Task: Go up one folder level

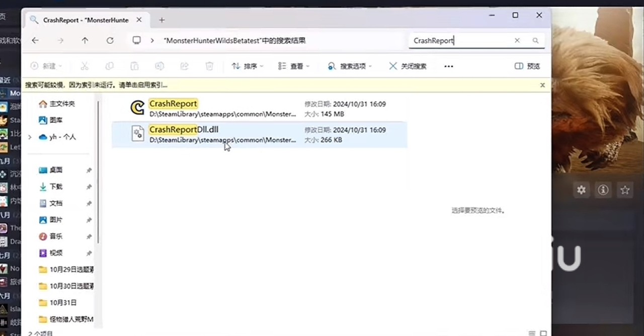Action: pyautogui.click(x=85, y=41)
